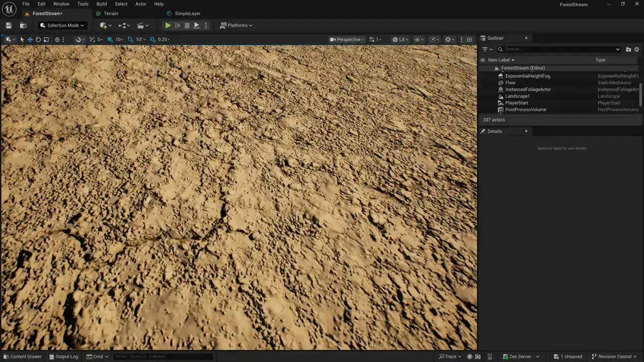
Task: Open the Content Drawer
Action: (x=23, y=356)
